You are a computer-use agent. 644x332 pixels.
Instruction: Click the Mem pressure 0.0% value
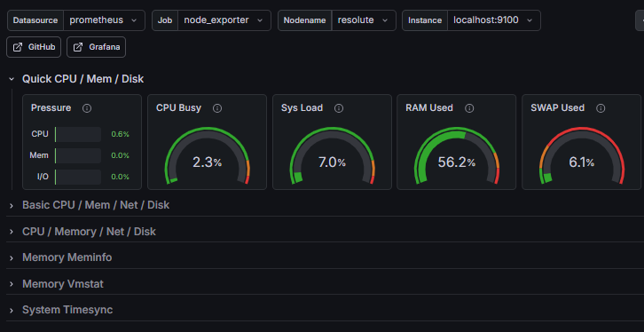121,155
